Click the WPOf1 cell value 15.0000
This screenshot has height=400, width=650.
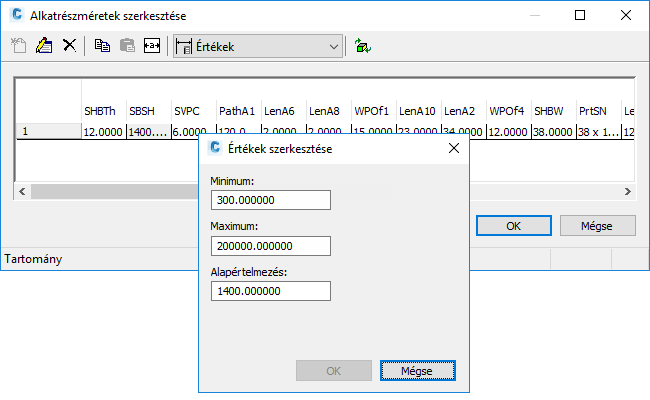374,131
